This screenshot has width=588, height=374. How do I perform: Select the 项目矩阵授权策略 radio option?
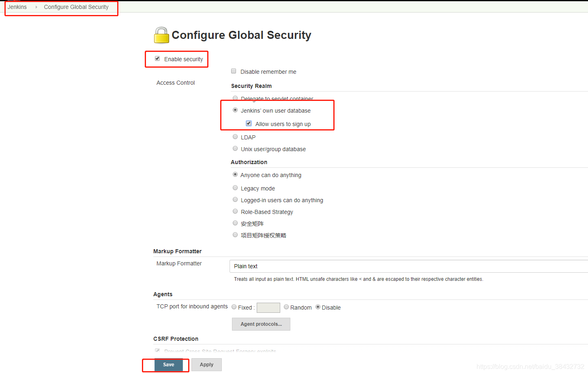(x=235, y=235)
